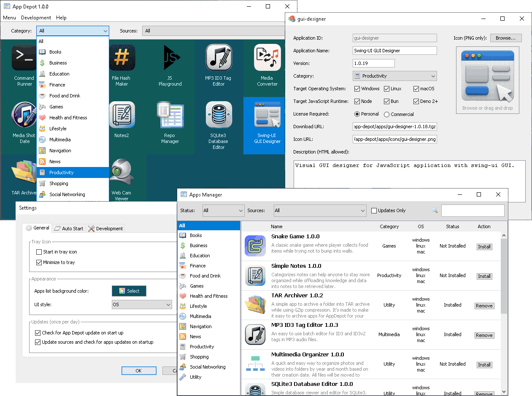Open the Status dropdown in Apps Manager

pyautogui.click(x=223, y=210)
